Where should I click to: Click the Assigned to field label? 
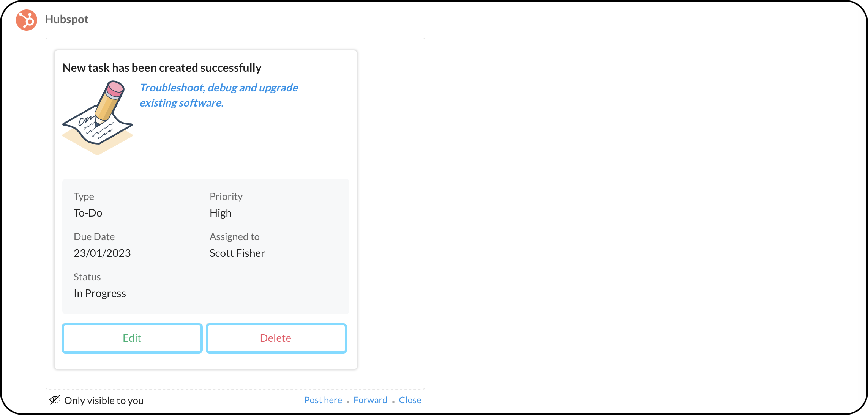click(234, 236)
